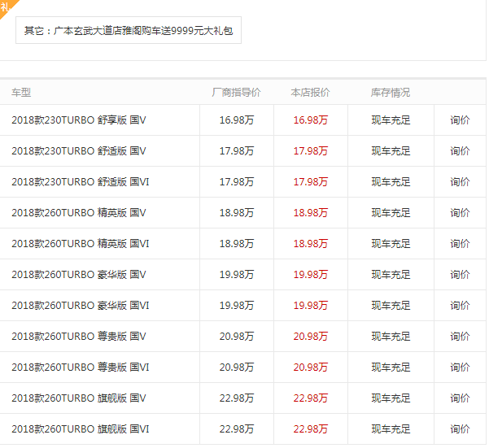Select red 19.98万 price for 豪华版 国VI
Viewport: 489px width, 448px height.
(311, 306)
